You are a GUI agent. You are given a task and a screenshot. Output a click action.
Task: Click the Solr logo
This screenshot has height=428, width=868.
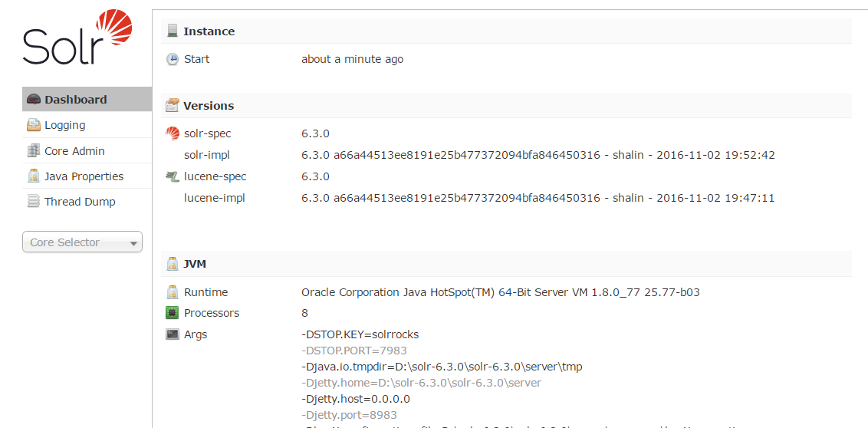[x=77, y=38]
